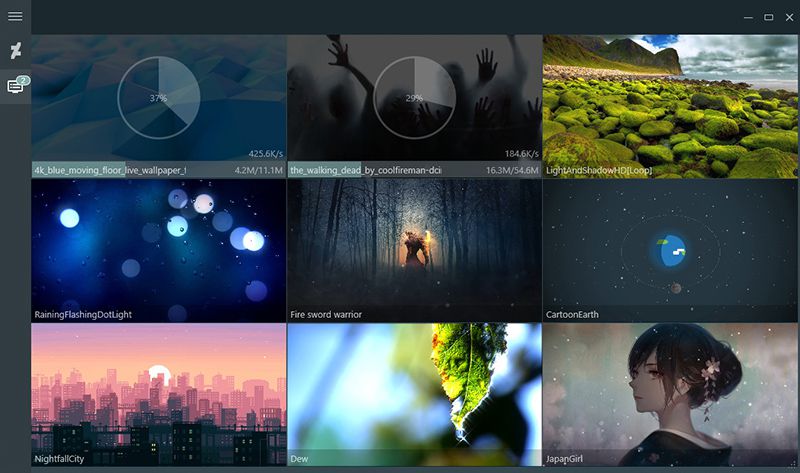
Task: Click the 4.2M/11.1M size text
Action: click(x=259, y=170)
